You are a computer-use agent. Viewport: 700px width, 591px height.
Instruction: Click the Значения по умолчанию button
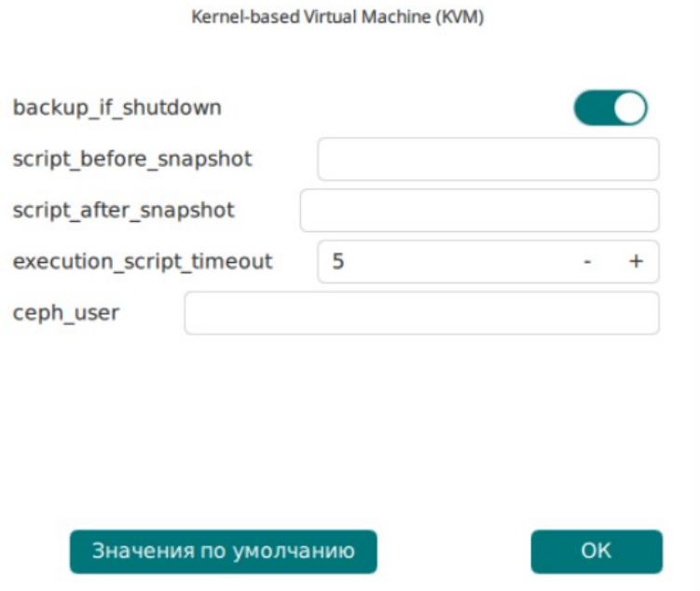pyautogui.click(x=223, y=551)
